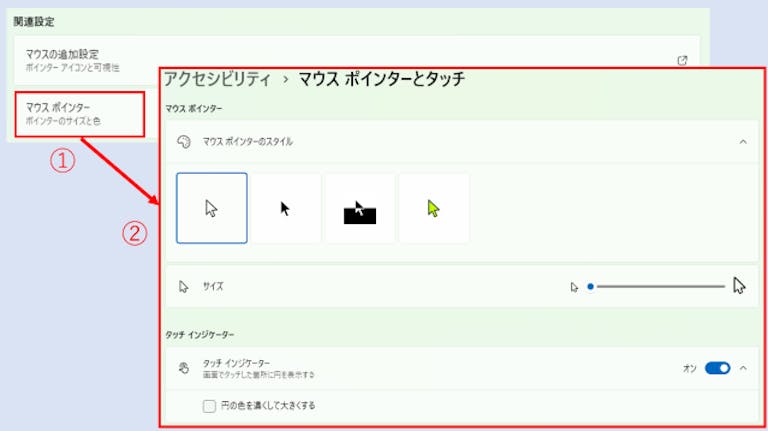Open マウスの追加設定 row
768x431 pixels.
point(357,60)
